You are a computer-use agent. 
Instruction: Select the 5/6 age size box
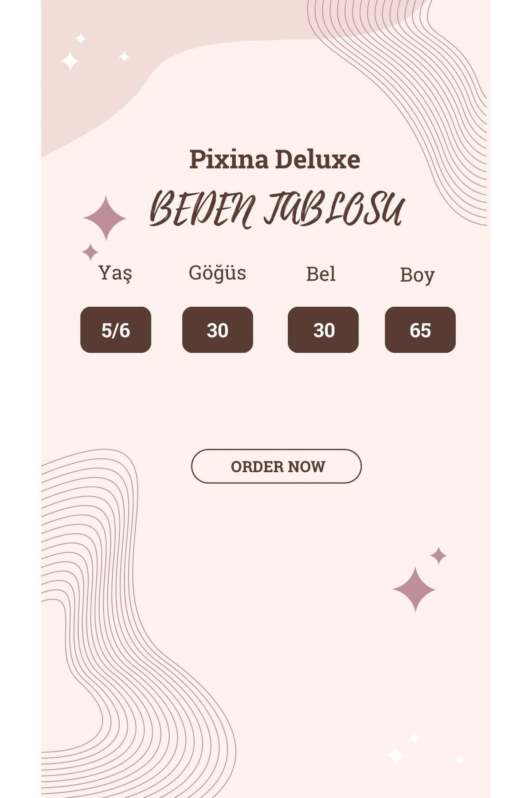tap(116, 330)
